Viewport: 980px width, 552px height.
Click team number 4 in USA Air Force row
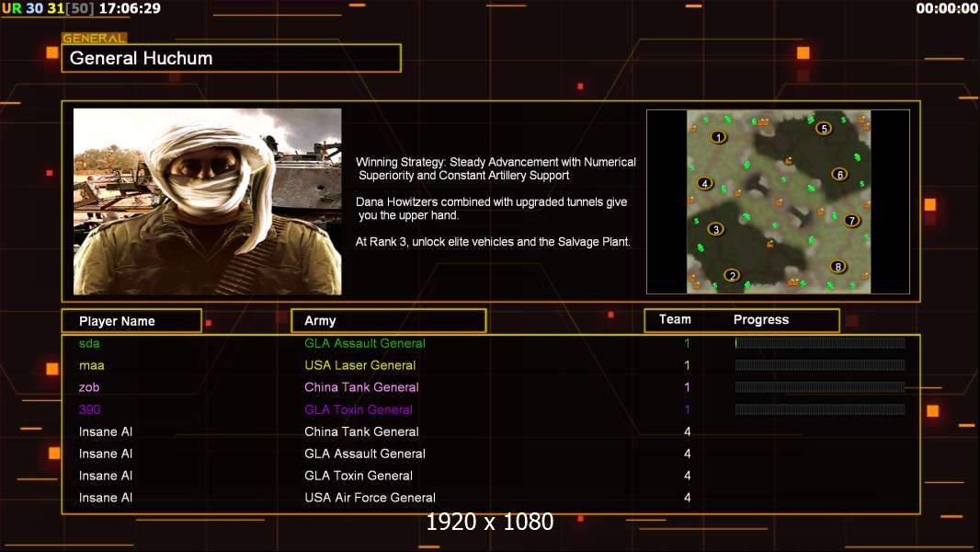(x=688, y=498)
